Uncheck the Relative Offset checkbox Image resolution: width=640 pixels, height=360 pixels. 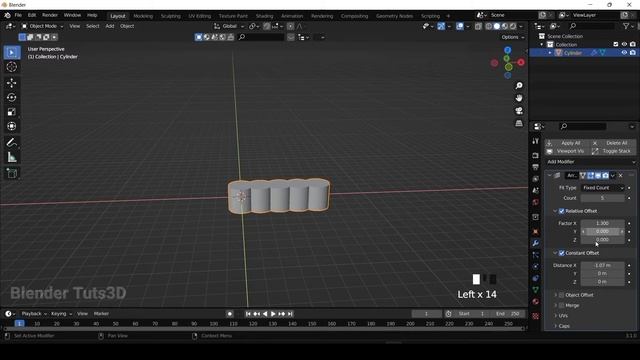click(x=562, y=211)
